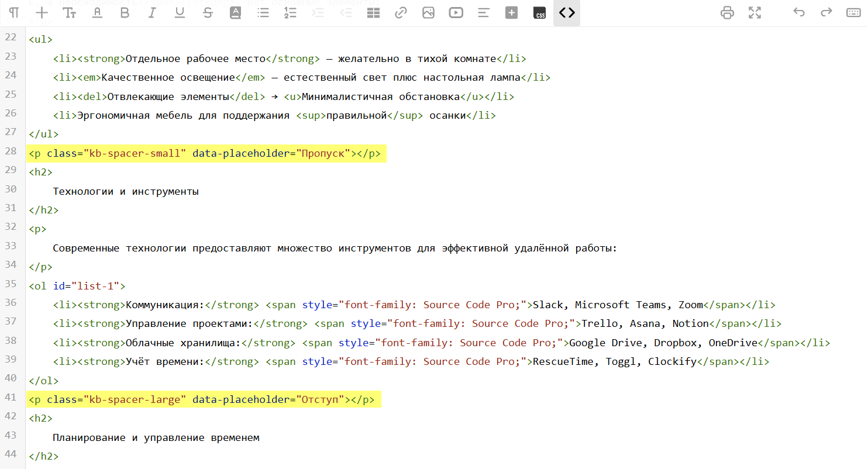Click the highlighted kb-spacer-small line
The width and height of the screenshot is (868, 469).
tap(207, 154)
